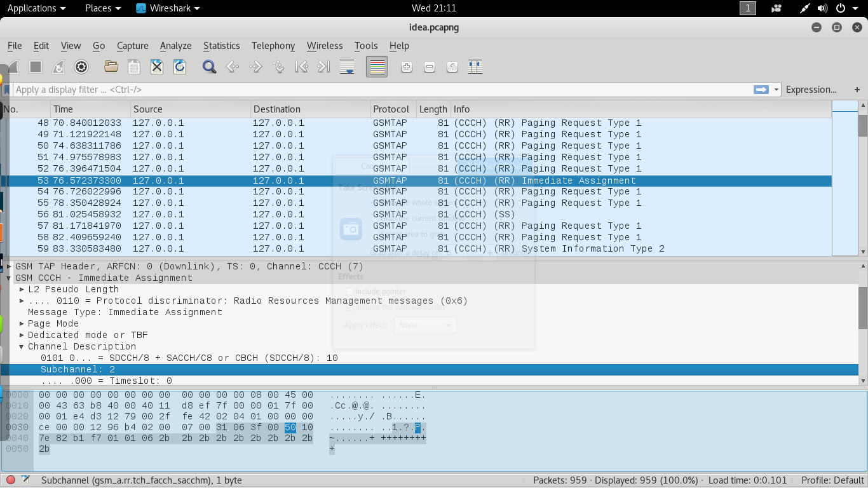Jump to the first packet icon

pos(302,67)
